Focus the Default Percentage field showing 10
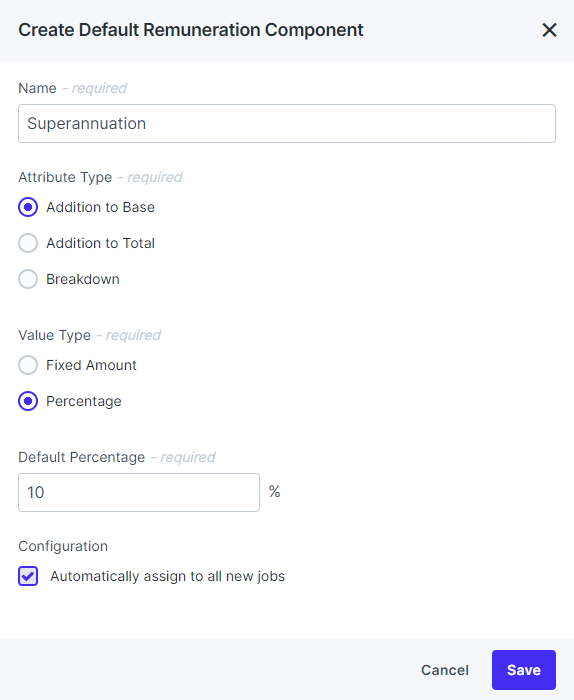This screenshot has height=700, width=574. (139, 492)
